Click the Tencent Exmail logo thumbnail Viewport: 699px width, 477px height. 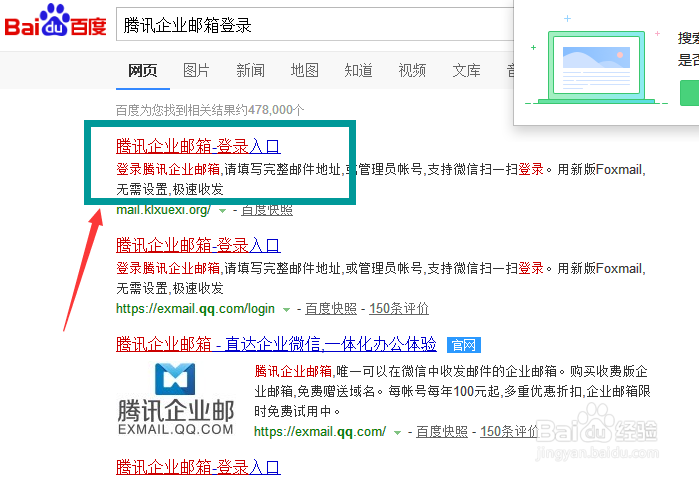[176, 399]
